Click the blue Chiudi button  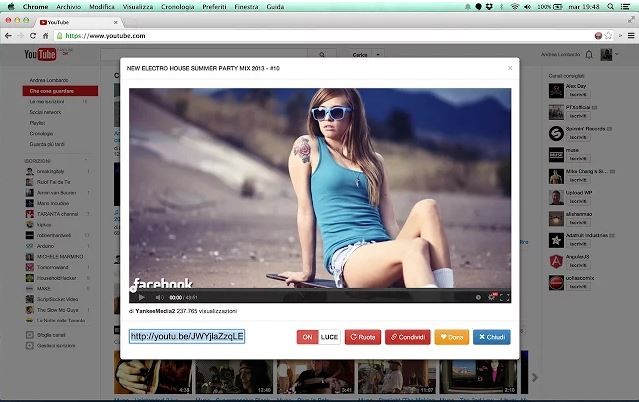click(x=492, y=337)
